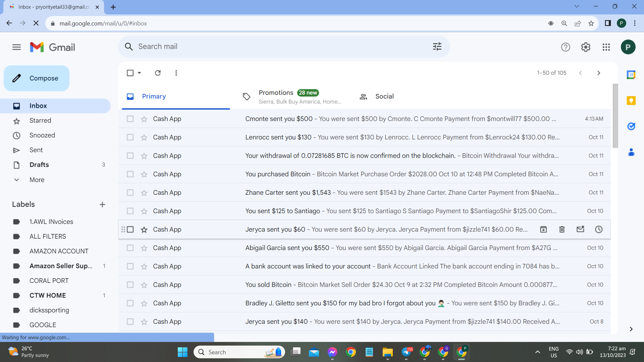Open Chrome tab search dropdown
644x362 pixels.
pyautogui.click(x=577, y=6)
